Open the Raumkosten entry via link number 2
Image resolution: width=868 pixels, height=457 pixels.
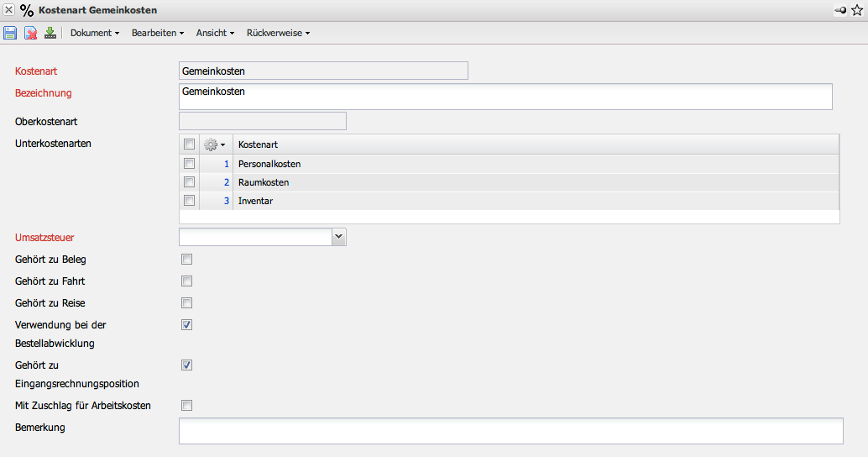tap(227, 182)
